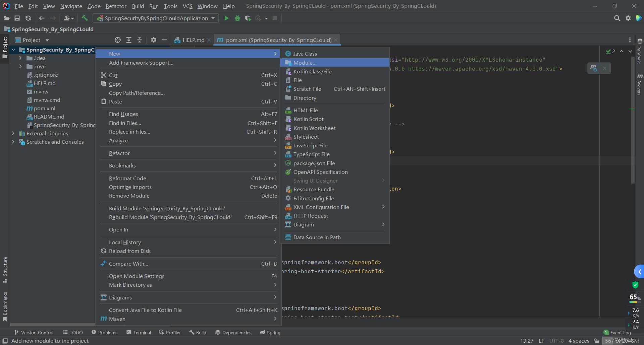Run with coverage using the shield icon
644x345 pixels.
point(248,18)
